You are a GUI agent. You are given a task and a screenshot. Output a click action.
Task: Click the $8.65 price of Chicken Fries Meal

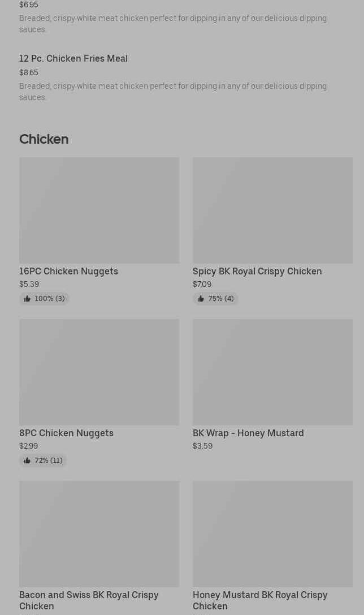click(29, 72)
